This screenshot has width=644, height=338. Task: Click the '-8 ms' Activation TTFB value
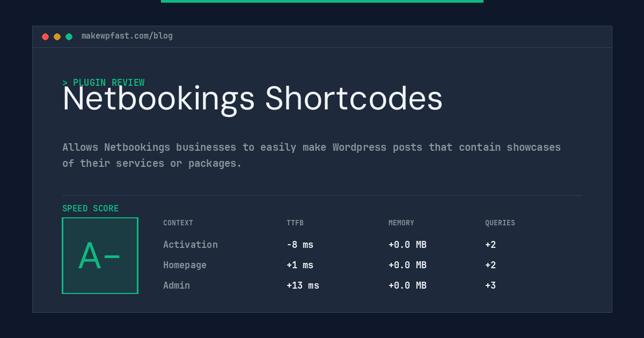[x=300, y=245]
